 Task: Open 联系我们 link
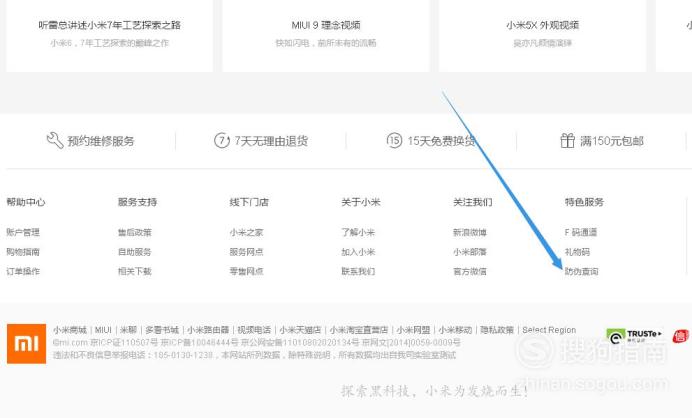pos(358,271)
